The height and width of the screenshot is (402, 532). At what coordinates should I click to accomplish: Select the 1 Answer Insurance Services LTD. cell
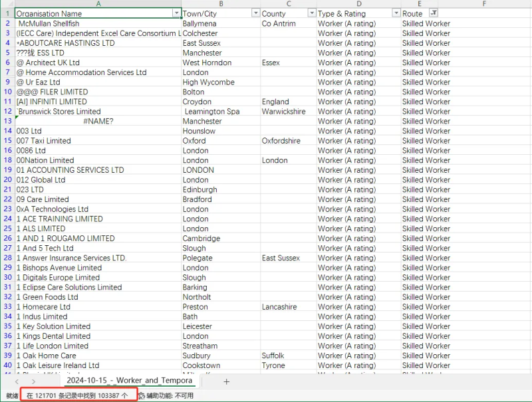tap(98, 258)
